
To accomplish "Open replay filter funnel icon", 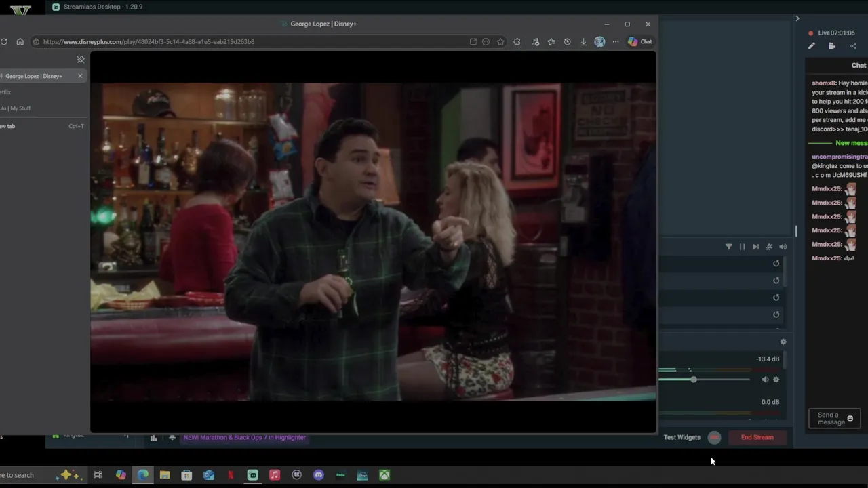I will click(x=729, y=247).
